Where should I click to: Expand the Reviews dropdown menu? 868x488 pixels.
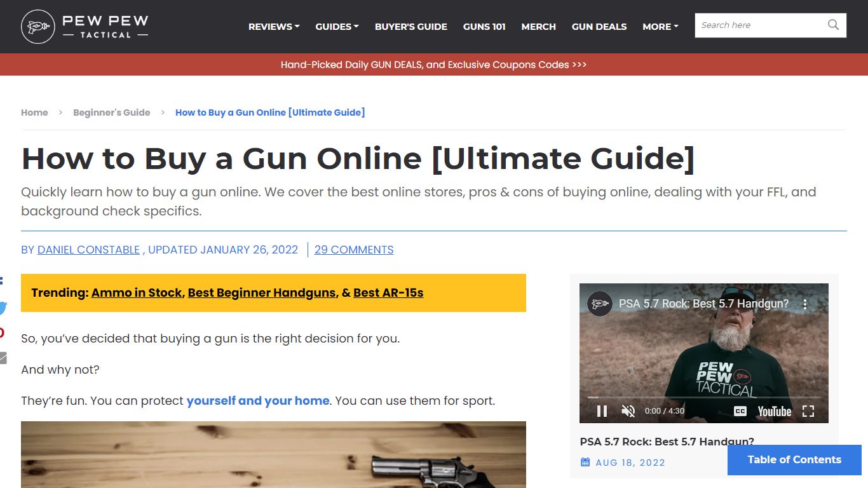click(x=275, y=27)
